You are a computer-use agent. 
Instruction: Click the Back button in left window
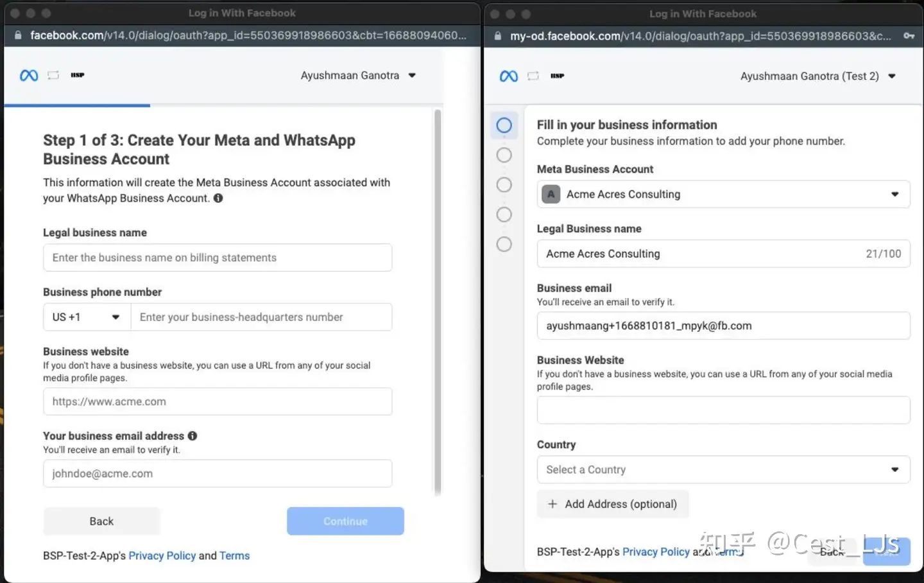[101, 521]
